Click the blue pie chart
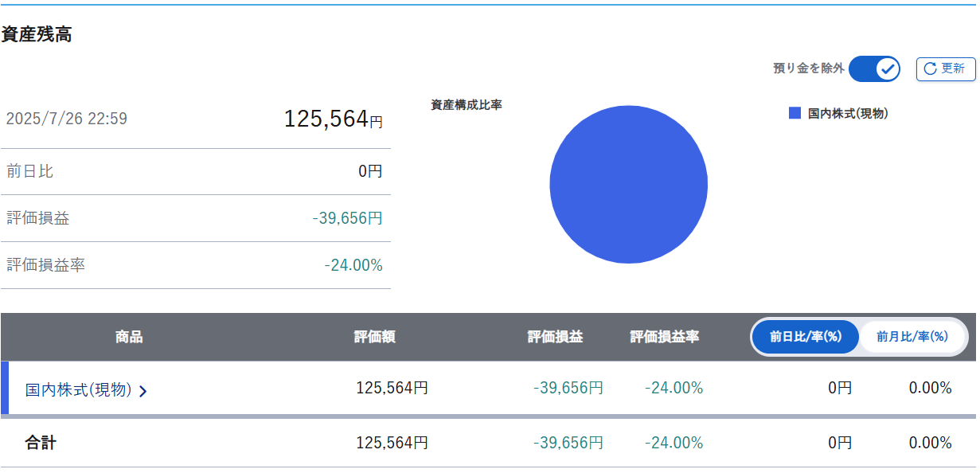This screenshot has height=473, width=980. point(629,185)
